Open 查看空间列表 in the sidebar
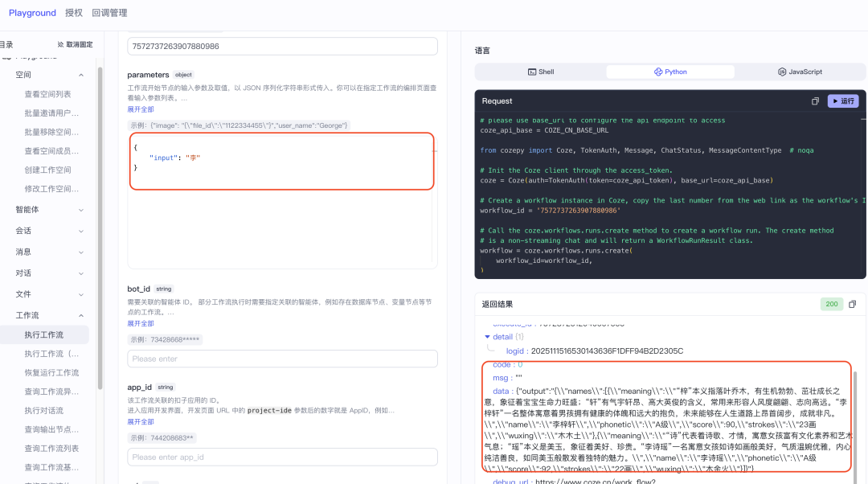This screenshot has width=868, height=484. tap(47, 94)
